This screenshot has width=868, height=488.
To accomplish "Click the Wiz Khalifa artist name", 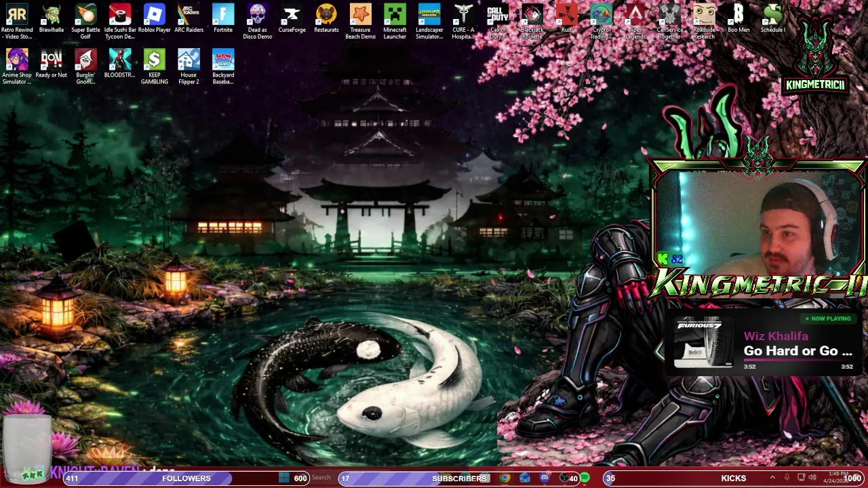I will 776,336.
